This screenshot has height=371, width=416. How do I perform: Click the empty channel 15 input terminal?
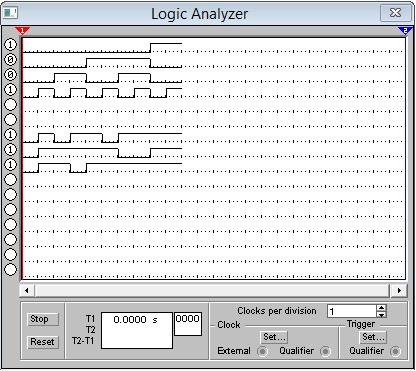10,254
